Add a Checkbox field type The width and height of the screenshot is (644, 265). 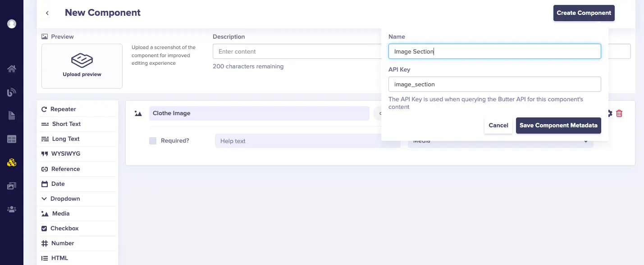[x=64, y=228]
